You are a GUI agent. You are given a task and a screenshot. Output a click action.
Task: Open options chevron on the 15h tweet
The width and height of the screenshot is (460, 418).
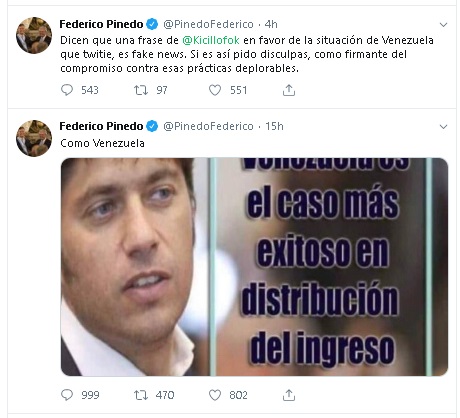(x=443, y=127)
